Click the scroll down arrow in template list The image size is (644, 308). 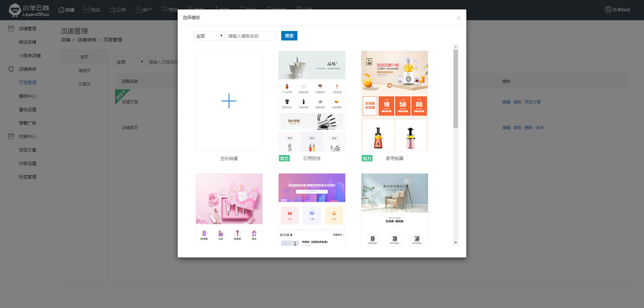click(x=456, y=243)
